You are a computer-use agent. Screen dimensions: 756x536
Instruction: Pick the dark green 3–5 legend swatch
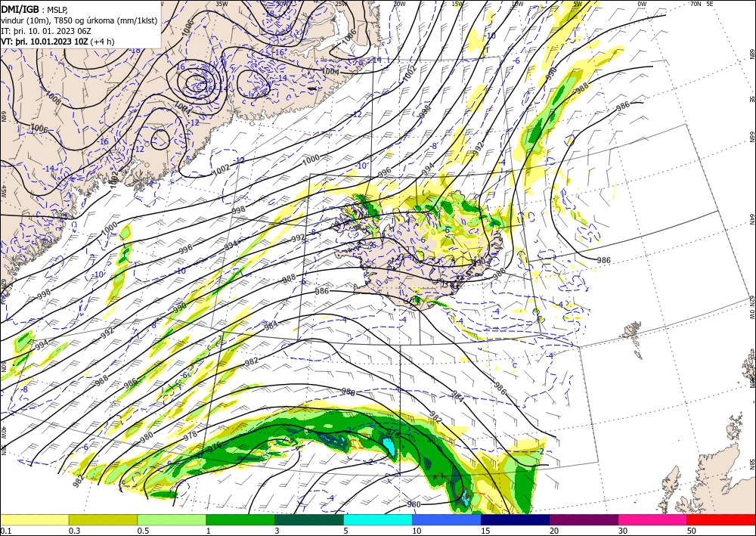pos(309,519)
